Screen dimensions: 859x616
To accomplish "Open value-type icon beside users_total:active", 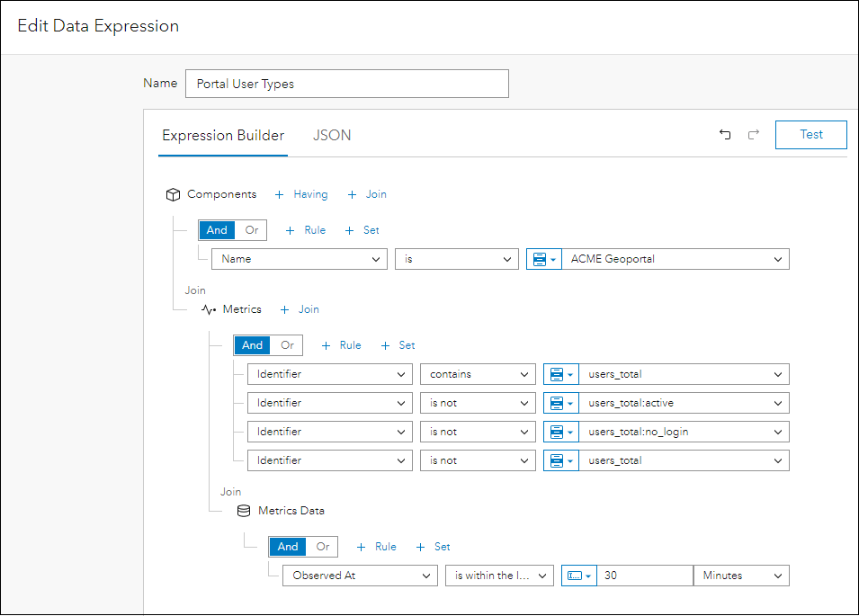I will coord(560,403).
